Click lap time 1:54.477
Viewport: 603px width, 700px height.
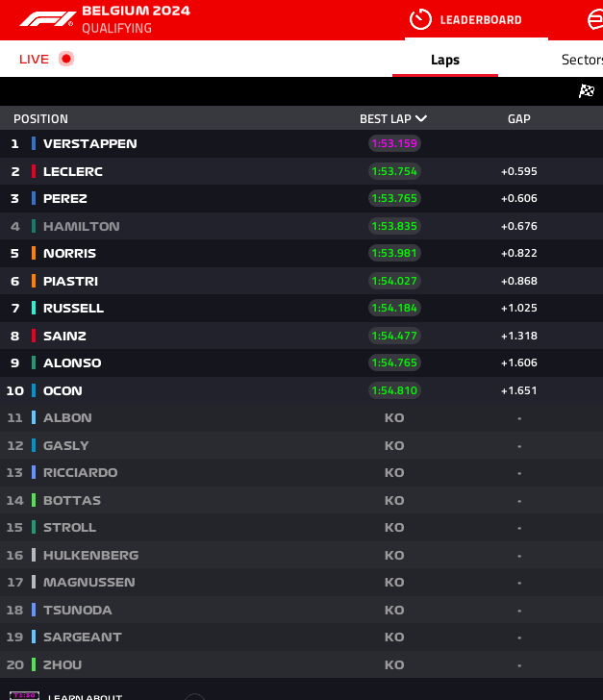click(394, 336)
